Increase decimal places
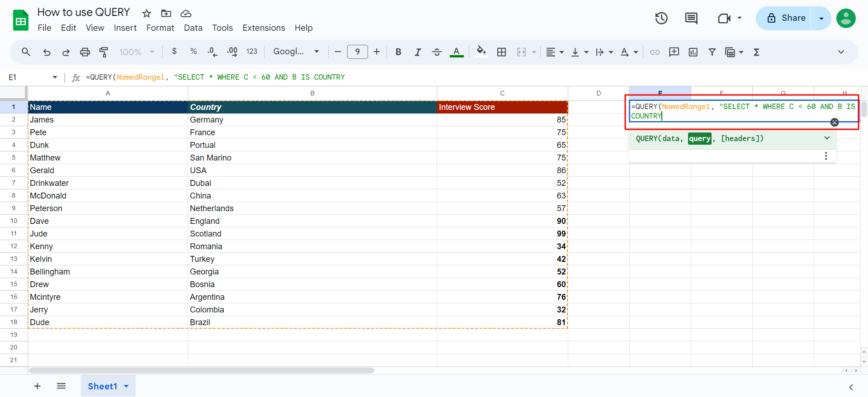Viewport: 868px width, 397px height. pyautogui.click(x=232, y=52)
